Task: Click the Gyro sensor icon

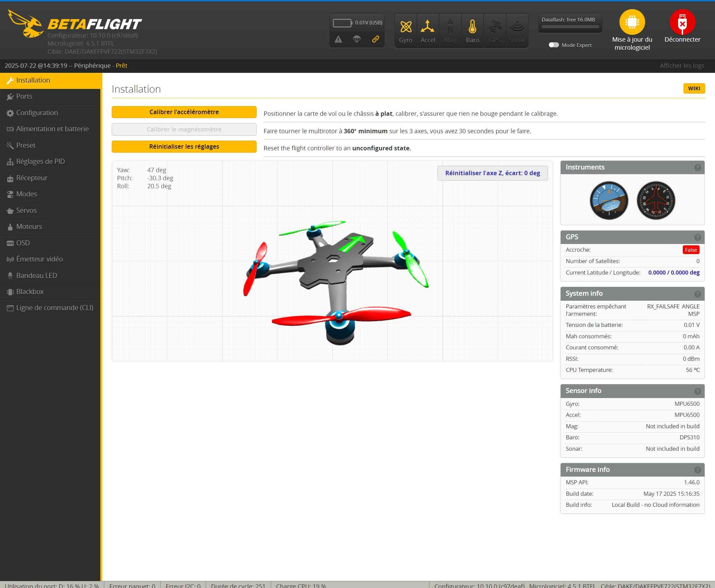Action: point(406,27)
